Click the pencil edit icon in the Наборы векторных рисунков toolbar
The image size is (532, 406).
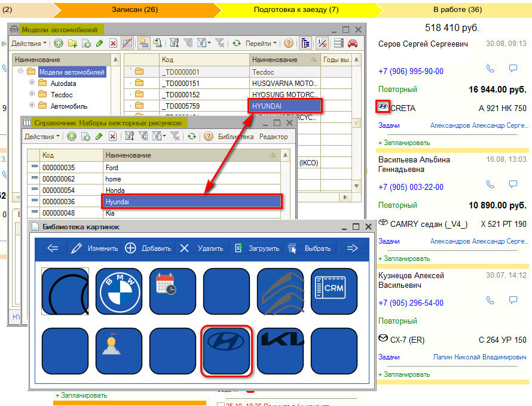coord(99,136)
